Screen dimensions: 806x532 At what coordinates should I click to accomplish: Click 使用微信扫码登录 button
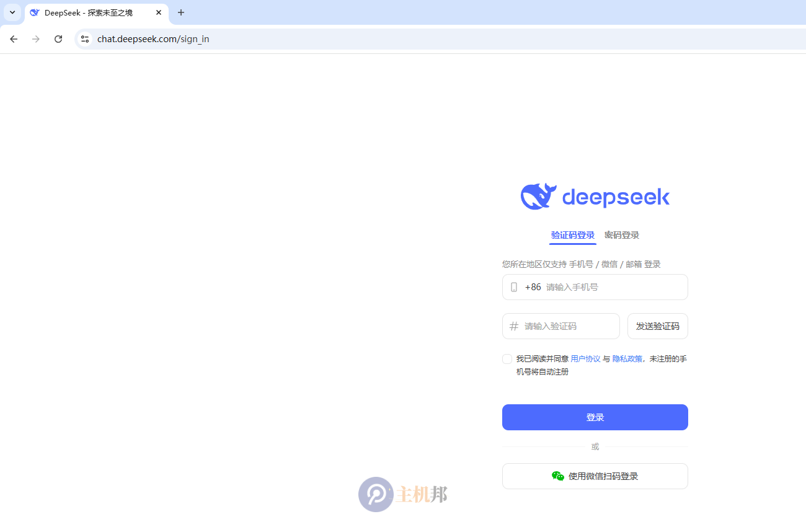(595, 476)
